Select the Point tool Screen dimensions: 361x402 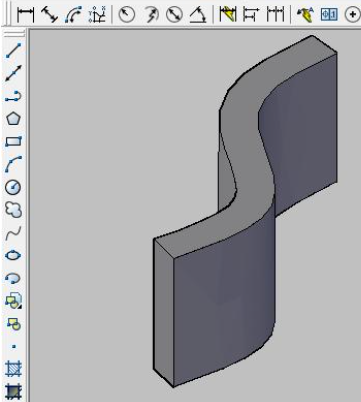pos(13,347)
